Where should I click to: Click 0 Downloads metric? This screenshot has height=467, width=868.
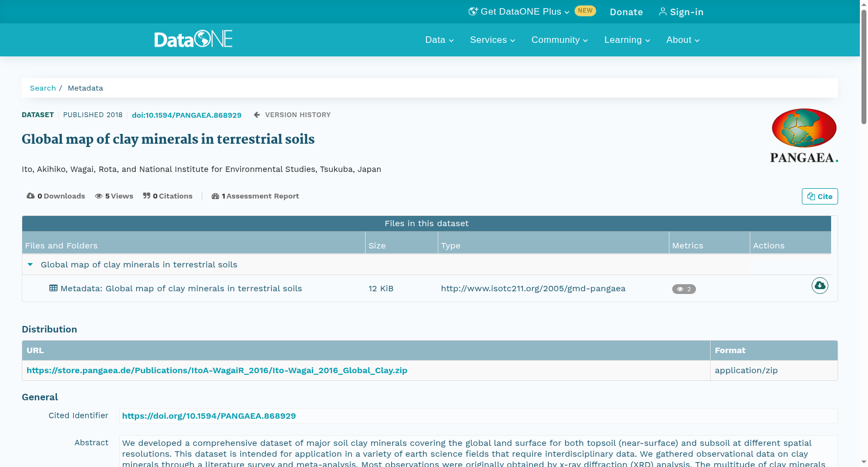pyautogui.click(x=56, y=196)
